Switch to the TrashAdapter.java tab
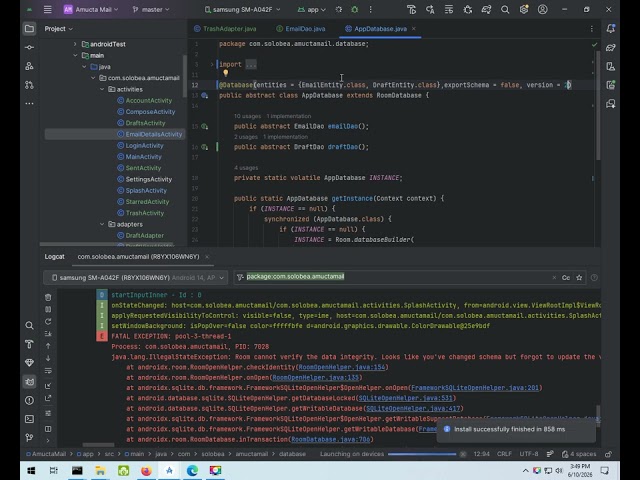The image size is (640, 480). tap(225, 29)
